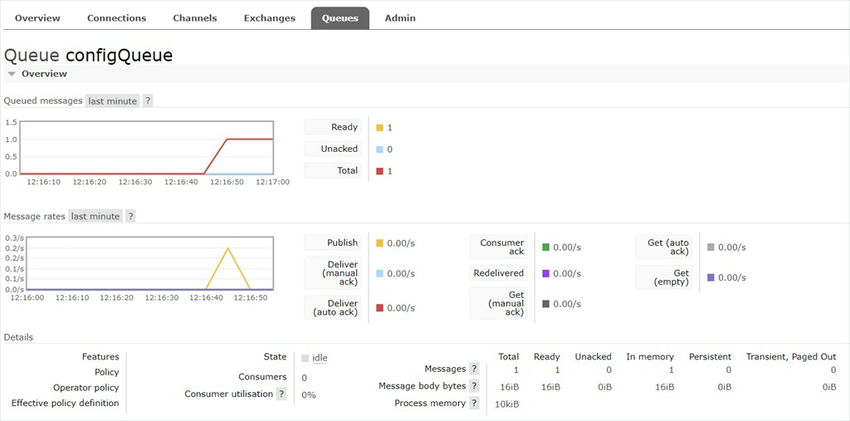
Task: Open Message body bytes help icon
Action: [474, 386]
